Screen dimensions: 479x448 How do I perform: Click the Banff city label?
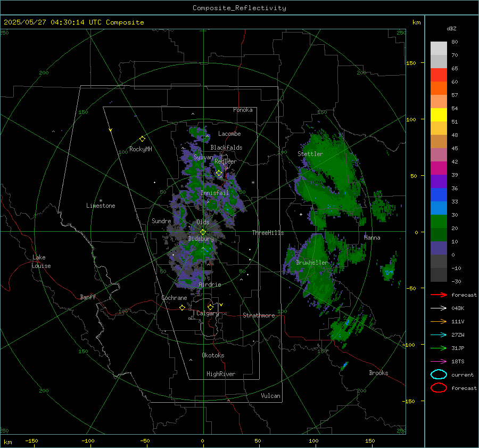tap(88, 297)
